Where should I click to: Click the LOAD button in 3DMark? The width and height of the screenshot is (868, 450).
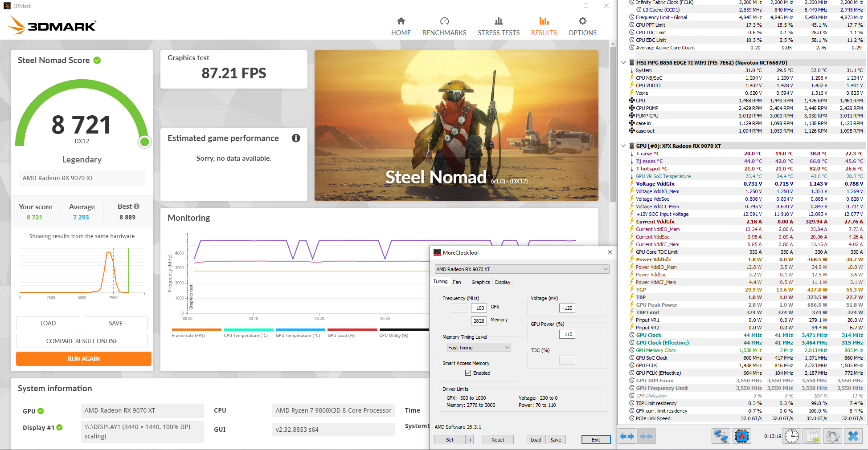pos(48,323)
